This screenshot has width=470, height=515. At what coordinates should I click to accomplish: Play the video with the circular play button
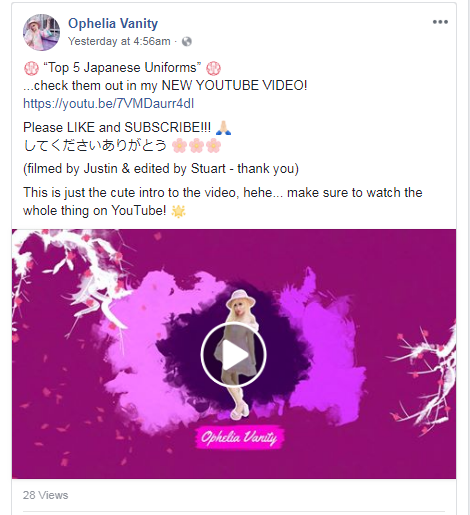(233, 354)
